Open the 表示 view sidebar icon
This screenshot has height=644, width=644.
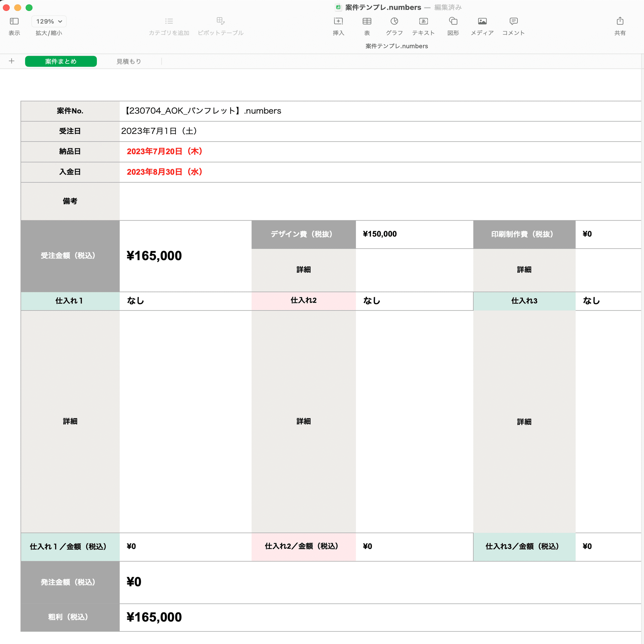pos(14,21)
